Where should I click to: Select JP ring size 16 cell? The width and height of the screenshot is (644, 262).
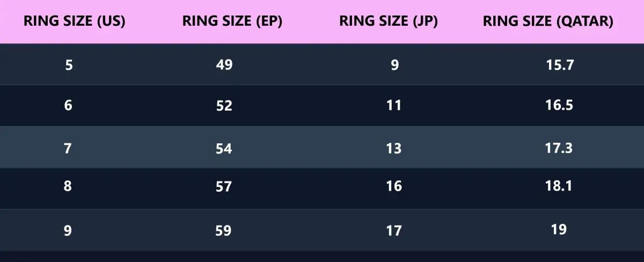(394, 186)
